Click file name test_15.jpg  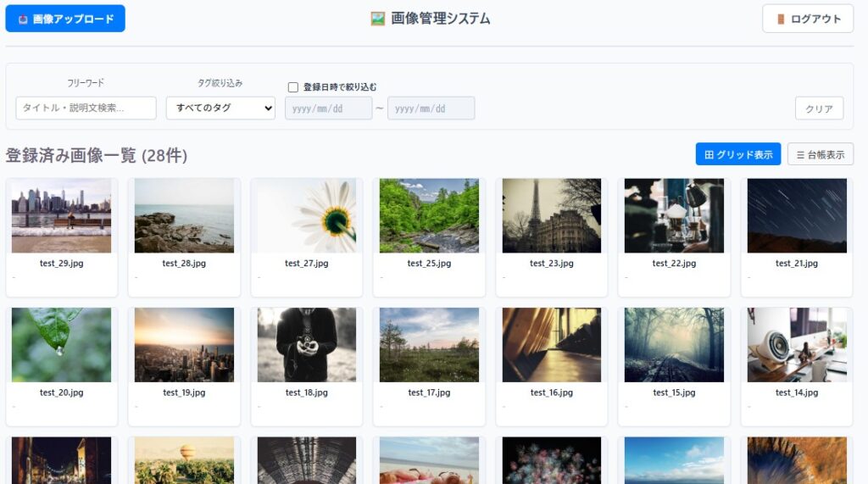pyautogui.click(x=674, y=392)
